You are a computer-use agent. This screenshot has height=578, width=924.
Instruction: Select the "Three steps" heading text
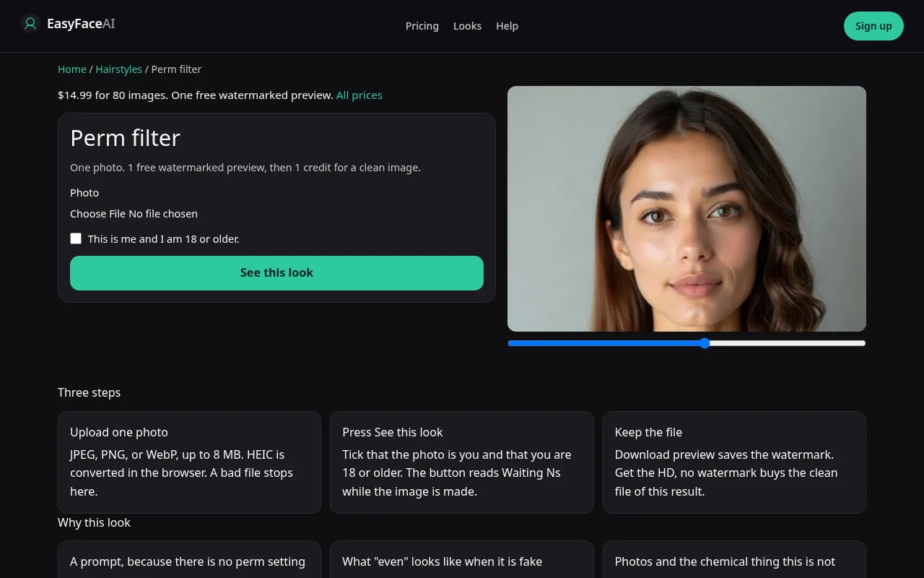90,393
